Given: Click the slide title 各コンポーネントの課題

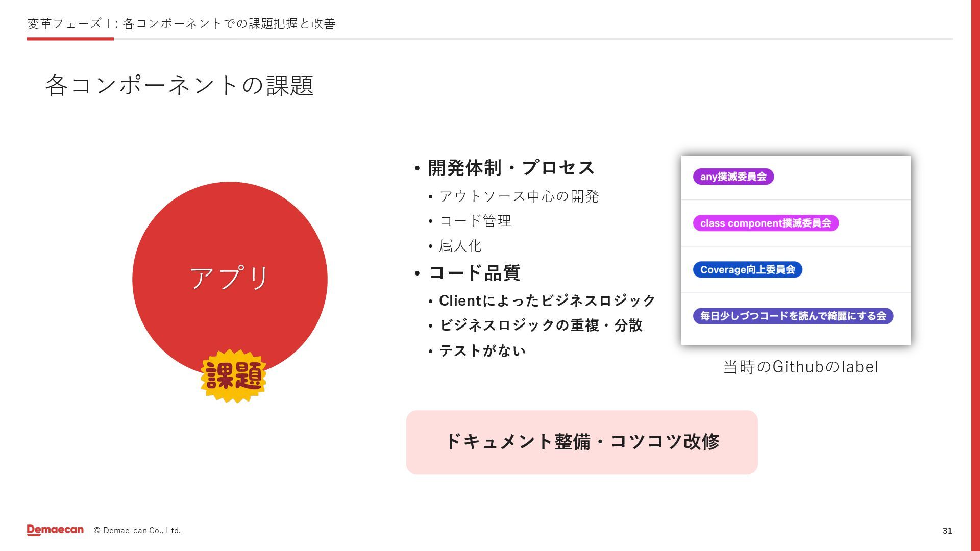Looking at the screenshot, I should (179, 85).
